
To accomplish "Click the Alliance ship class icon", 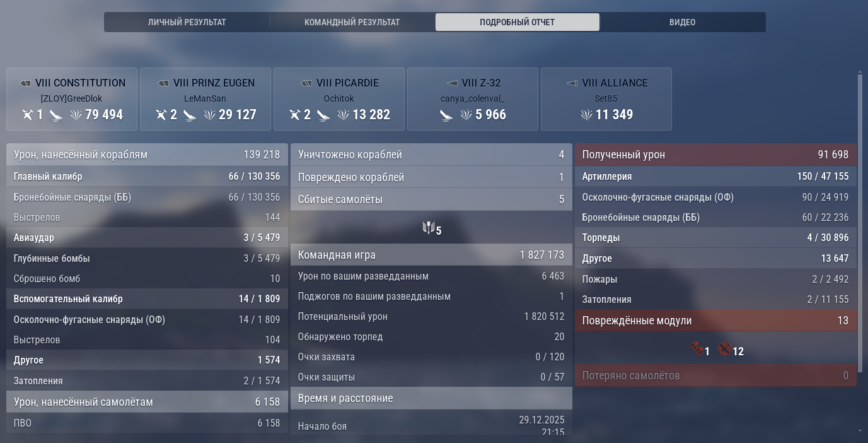I will [572, 83].
